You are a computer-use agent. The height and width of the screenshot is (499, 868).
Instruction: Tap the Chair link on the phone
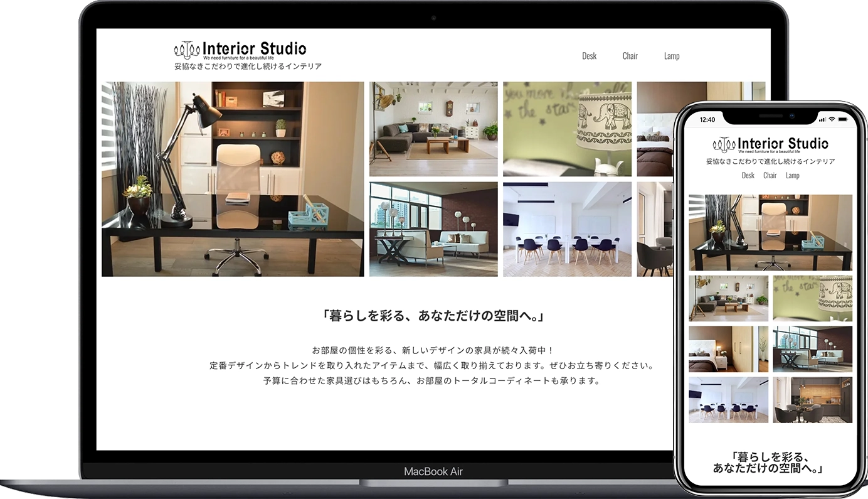tap(770, 176)
